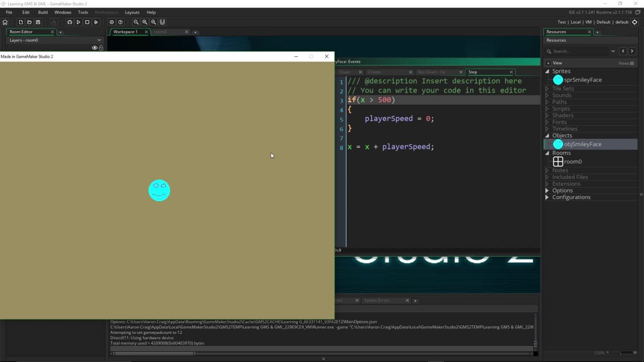The image size is (644, 362).
Task: Click the clean build broom icon
Action: [96, 22]
